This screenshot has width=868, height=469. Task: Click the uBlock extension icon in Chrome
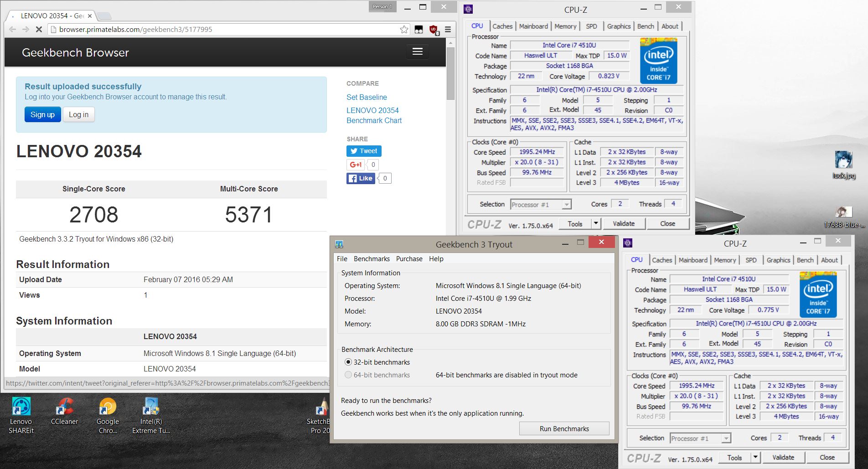tap(434, 30)
